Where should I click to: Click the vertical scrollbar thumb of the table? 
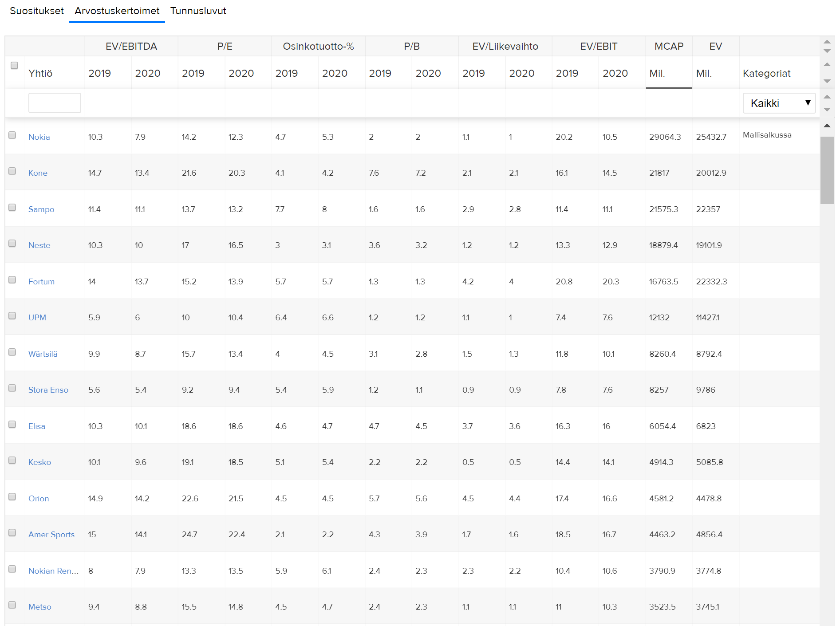point(827,170)
